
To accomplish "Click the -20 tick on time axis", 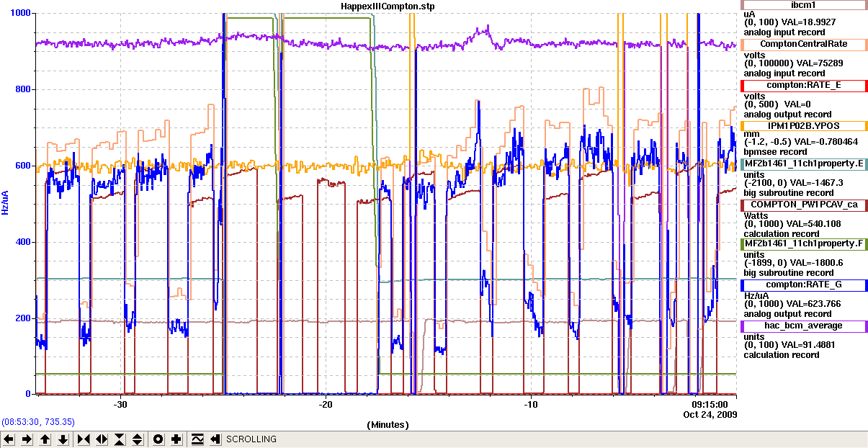I will 325,405.
